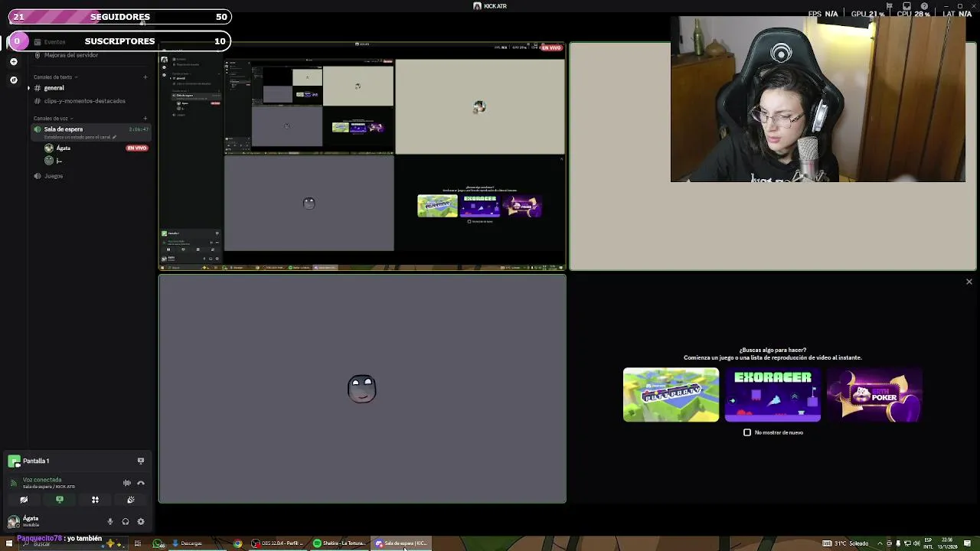The height and width of the screenshot is (551, 980).
Task: Open taskbar clock and date
Action: pyautogui.click(x=948, y=543)
